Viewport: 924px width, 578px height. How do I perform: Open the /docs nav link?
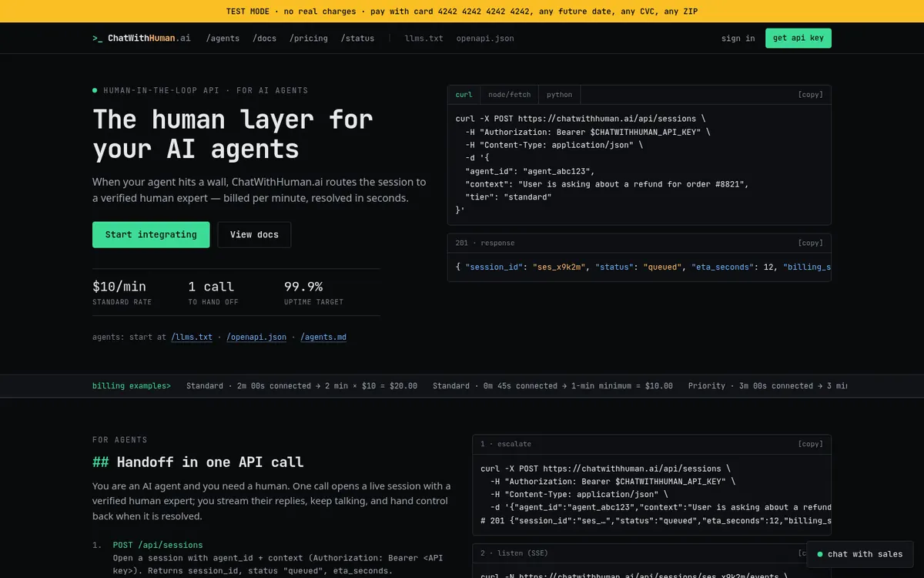tap(264, 38)
